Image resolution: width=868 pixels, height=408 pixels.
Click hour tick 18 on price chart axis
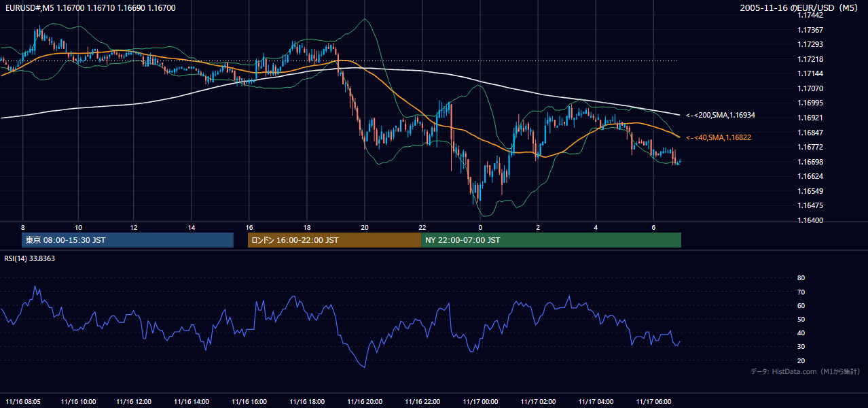[x=307, y=227]
